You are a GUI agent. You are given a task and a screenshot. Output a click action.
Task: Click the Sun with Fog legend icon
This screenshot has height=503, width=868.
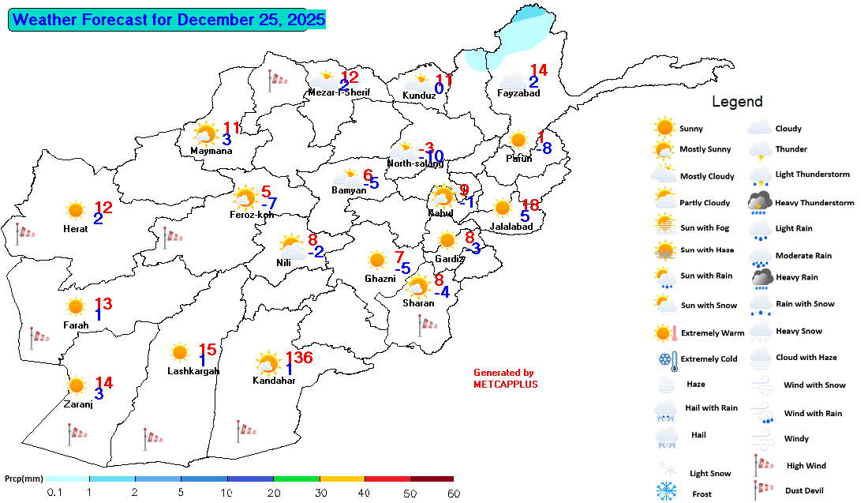(665, 227)
